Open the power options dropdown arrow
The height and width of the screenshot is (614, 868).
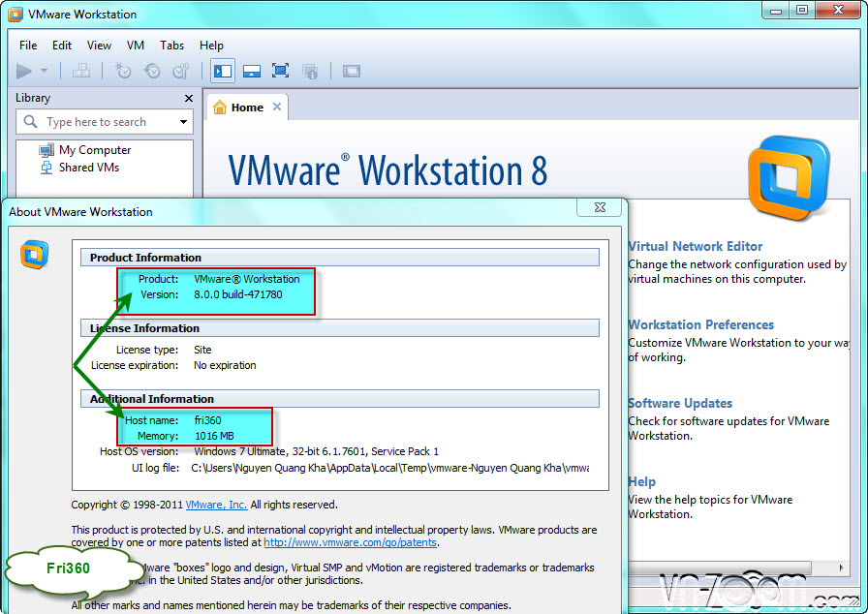tap(45, 71)
